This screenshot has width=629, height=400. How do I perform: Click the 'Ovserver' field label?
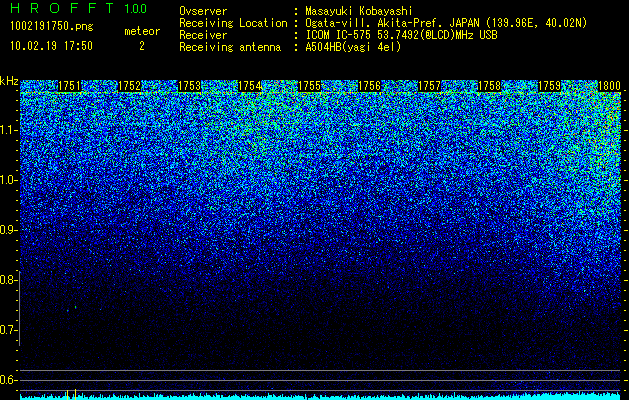tap(203, 11)
